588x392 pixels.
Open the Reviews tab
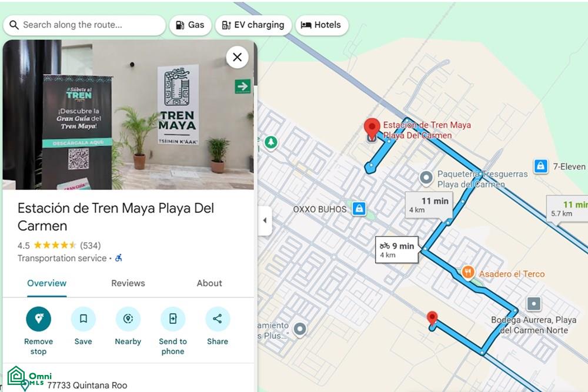(x=128, y=283)
